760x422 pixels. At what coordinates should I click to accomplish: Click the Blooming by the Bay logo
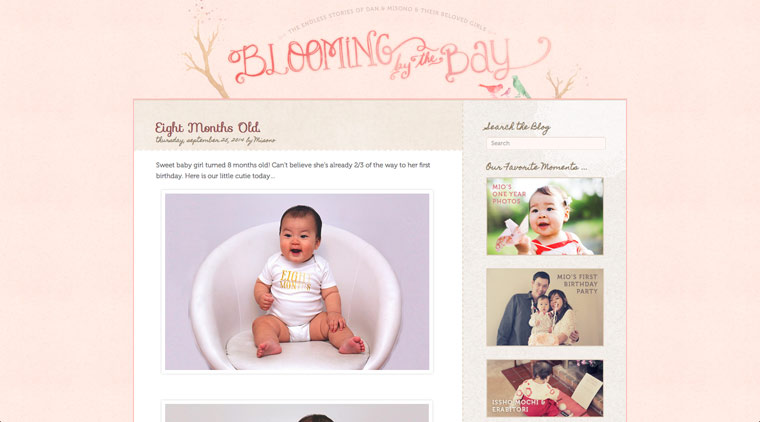tap(389, 57)
